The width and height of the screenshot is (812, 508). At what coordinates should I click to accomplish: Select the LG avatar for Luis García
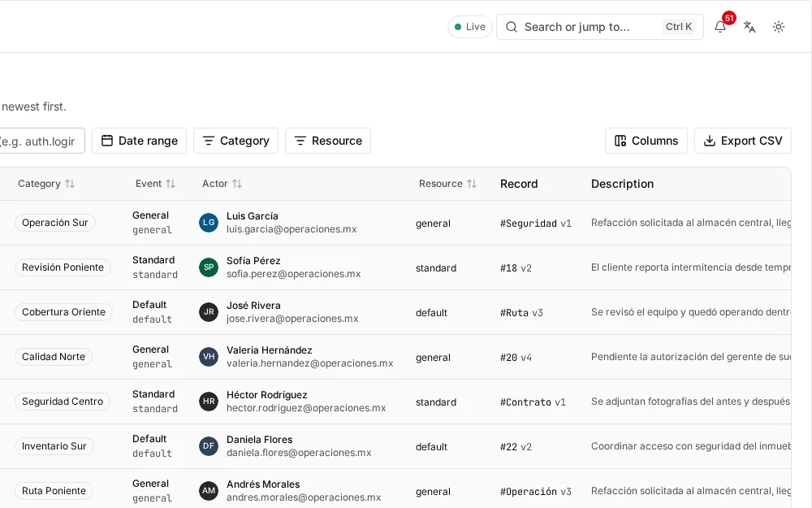209,223
